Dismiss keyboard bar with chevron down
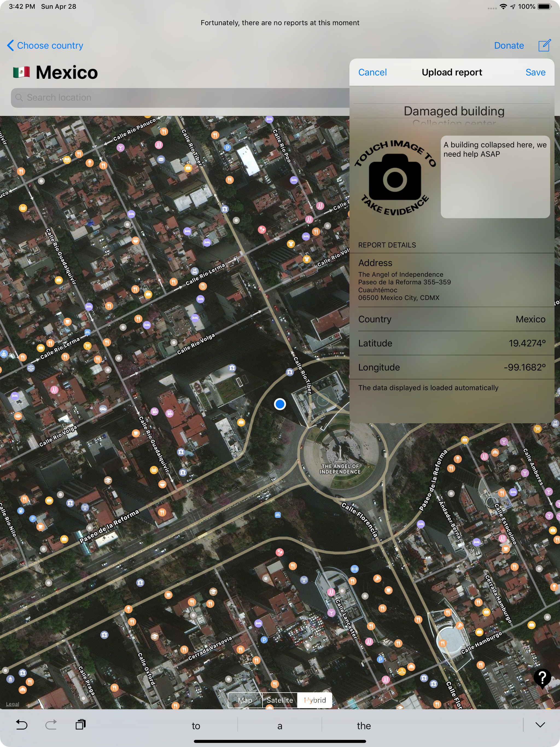This screenshot has height=747, width=560. tap(540, 725)
